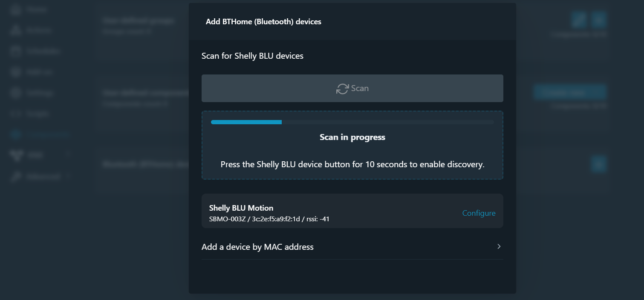Click the scan progress bar
Viewport: 644px width, 300px height.
tap(352, 122)
